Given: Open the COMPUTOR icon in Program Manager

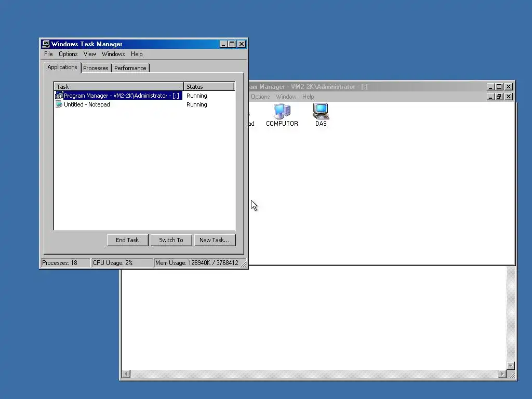Looking at the screenshot, I should point(282,115).
